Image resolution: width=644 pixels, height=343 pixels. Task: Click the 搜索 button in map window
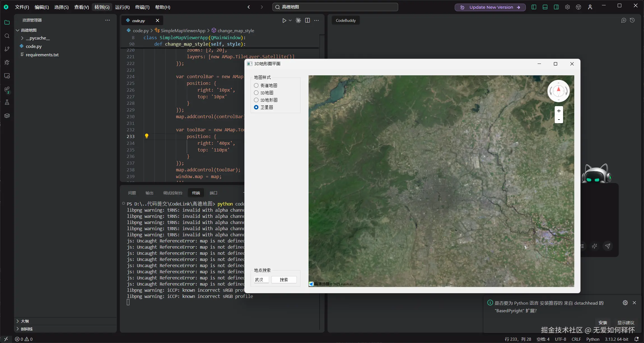pyautogui.click(x=284, y=279)
